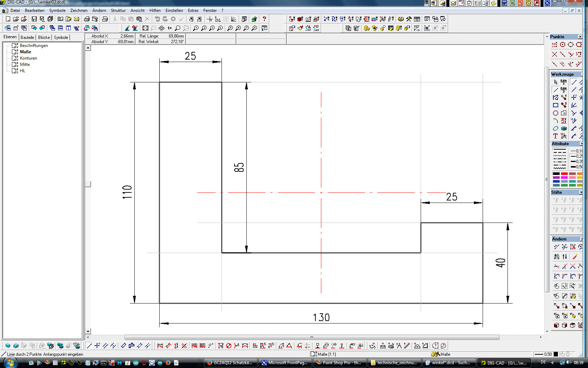
Task: Click the circle center point icon in Punkte
Action: pos(562,45)
